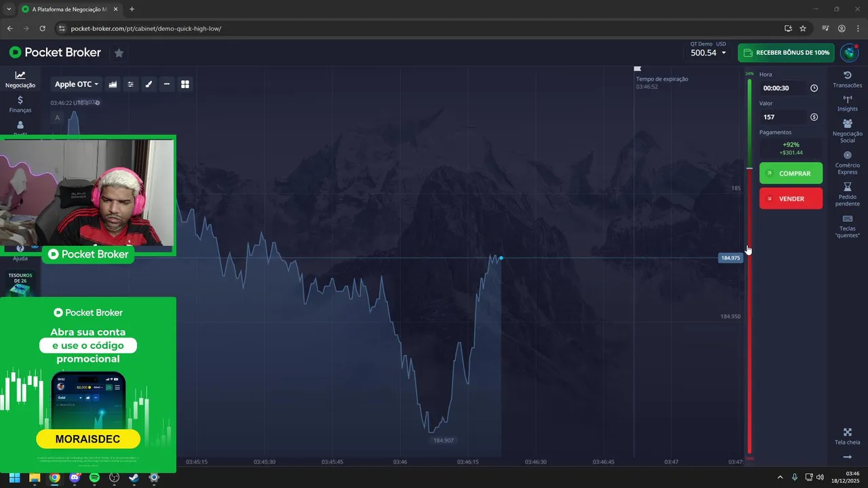Viewport: 868px width, 488px height.
Task: Open Steam from the taskbar
Action: click(134, 477)
